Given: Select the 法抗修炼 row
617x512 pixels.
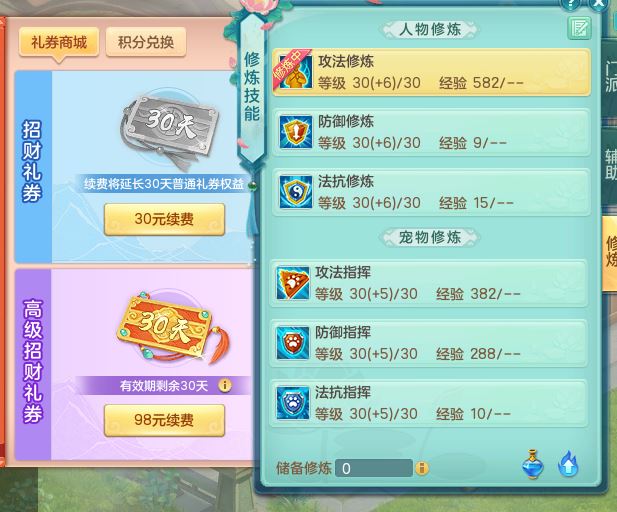Looking at the screenshot, I should (431, 192).
